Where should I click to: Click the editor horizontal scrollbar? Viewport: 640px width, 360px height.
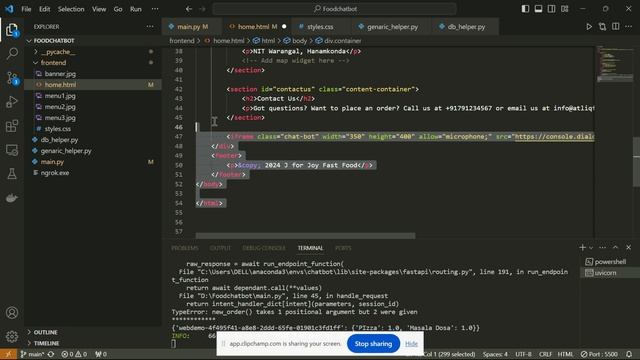(305, 236)
